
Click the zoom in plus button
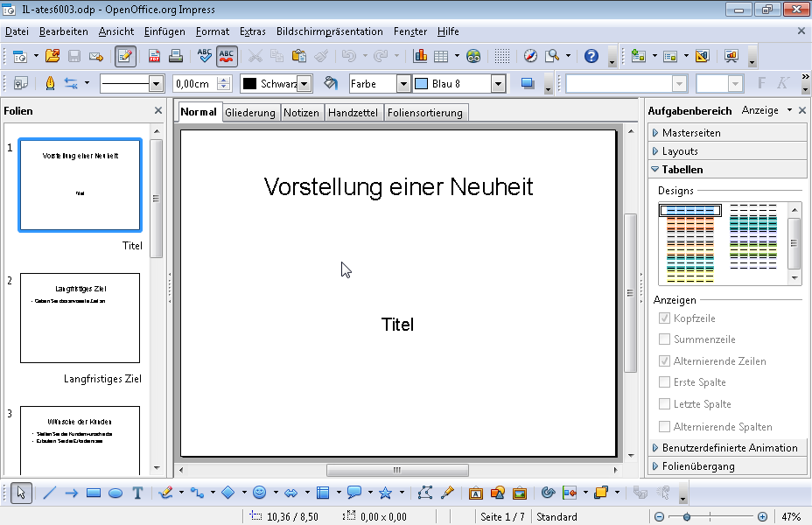click(x=762, y=517)
